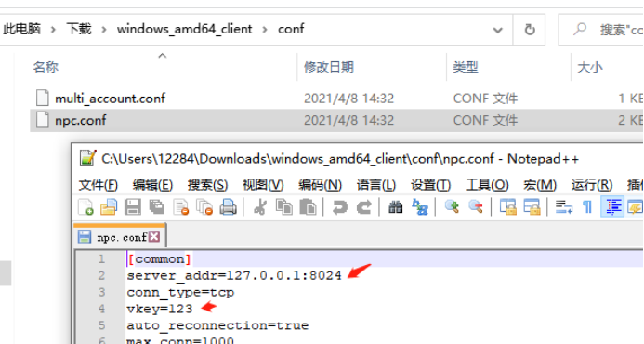The image size is (644, 344).
Task: Click the auto_reconnection=true line
Action: tap(217, 325)
